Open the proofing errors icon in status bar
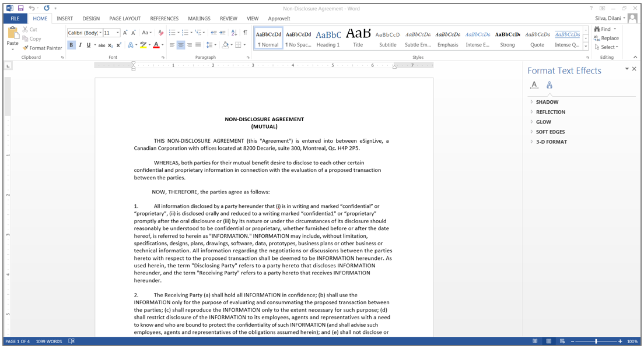 [72, 341]
